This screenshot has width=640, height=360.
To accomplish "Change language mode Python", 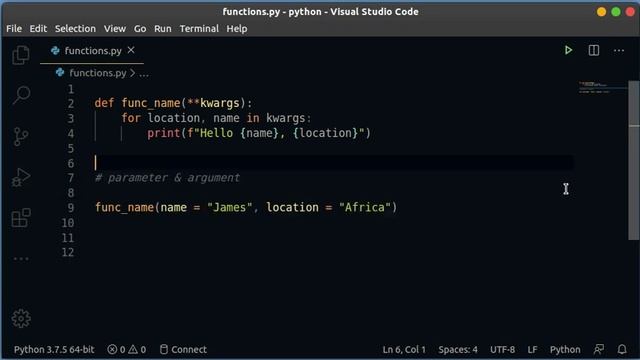I will click(x=565, y=349).
